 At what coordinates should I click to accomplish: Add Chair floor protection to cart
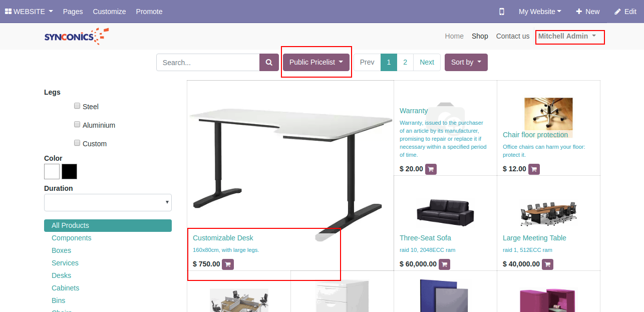click(534, 169)
